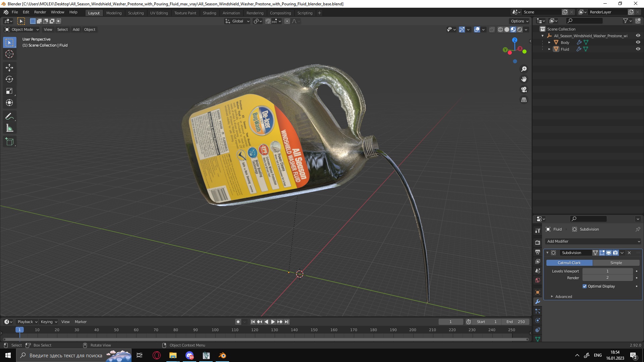The image size is (644, 362).
Task: Select Catmull-Clark subdivision type
Action: (569, 263)
